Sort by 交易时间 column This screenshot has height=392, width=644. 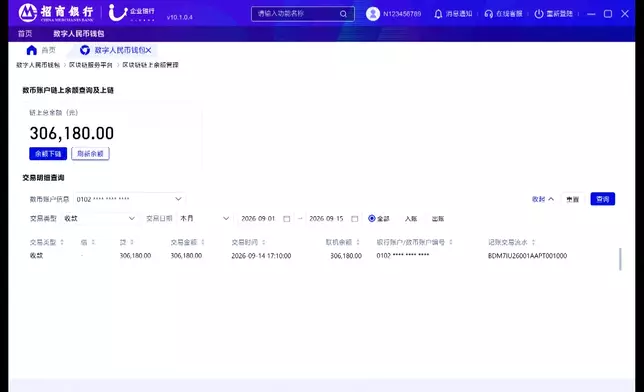pos(264,242)
